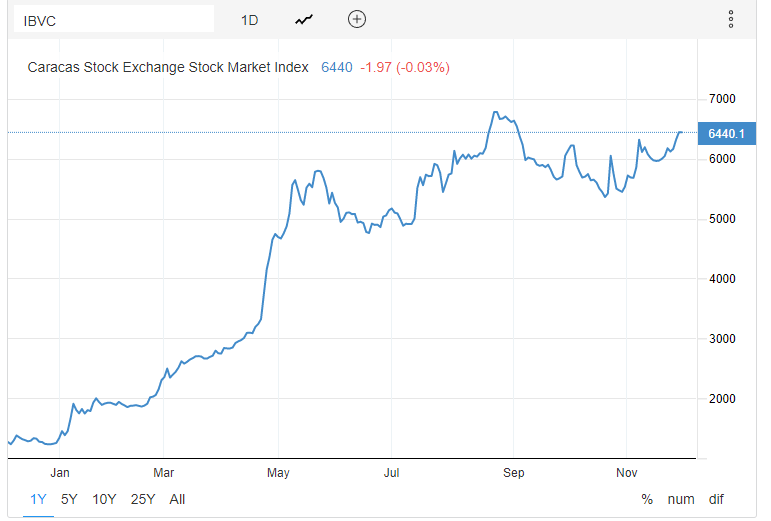Open the three-dot options menu
The height and width of the screenshot is (521, 771).
pos(731,19)
